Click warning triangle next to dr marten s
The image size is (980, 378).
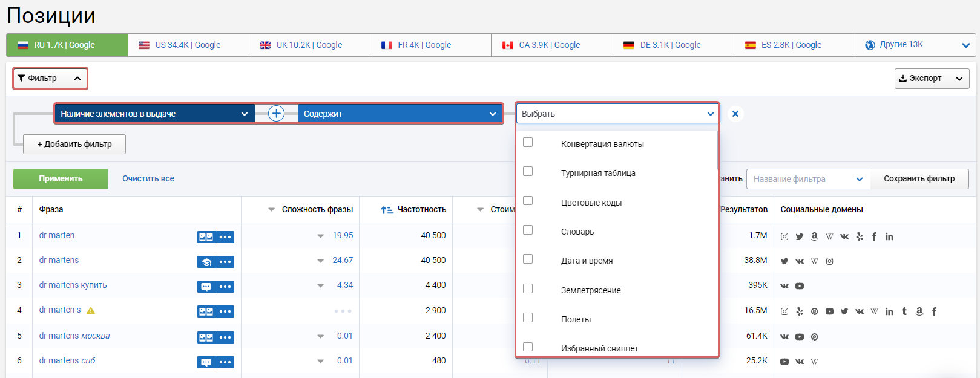91,310
